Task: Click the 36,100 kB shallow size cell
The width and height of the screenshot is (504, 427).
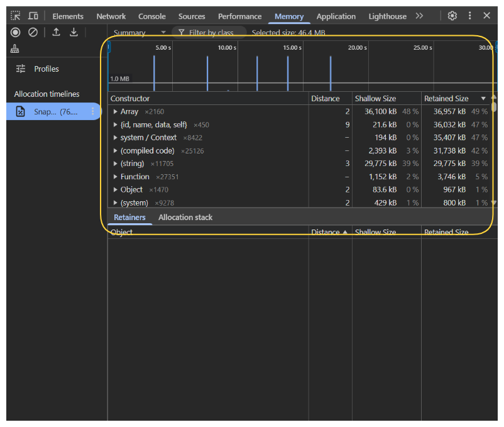Action: tap(381, 111)
